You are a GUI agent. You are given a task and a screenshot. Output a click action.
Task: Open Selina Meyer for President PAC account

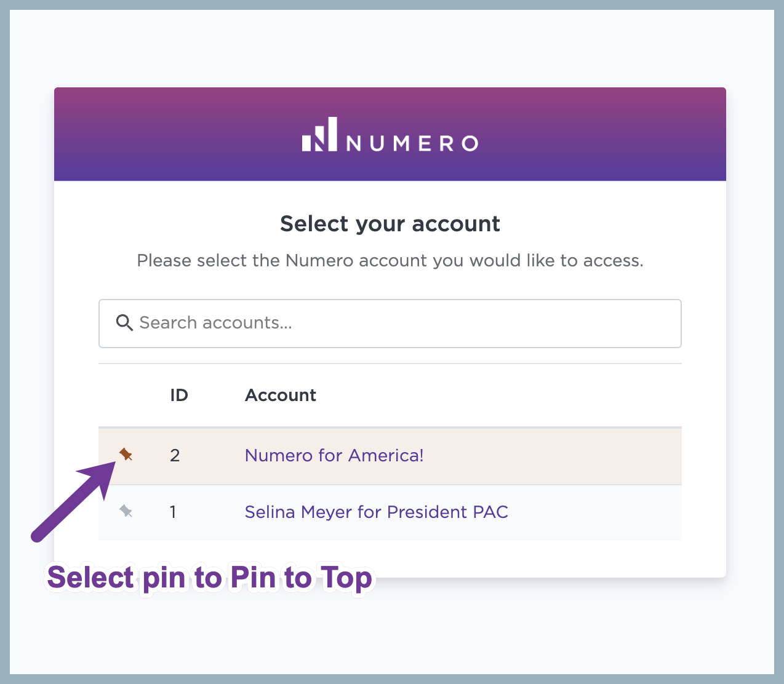point(377,512)
